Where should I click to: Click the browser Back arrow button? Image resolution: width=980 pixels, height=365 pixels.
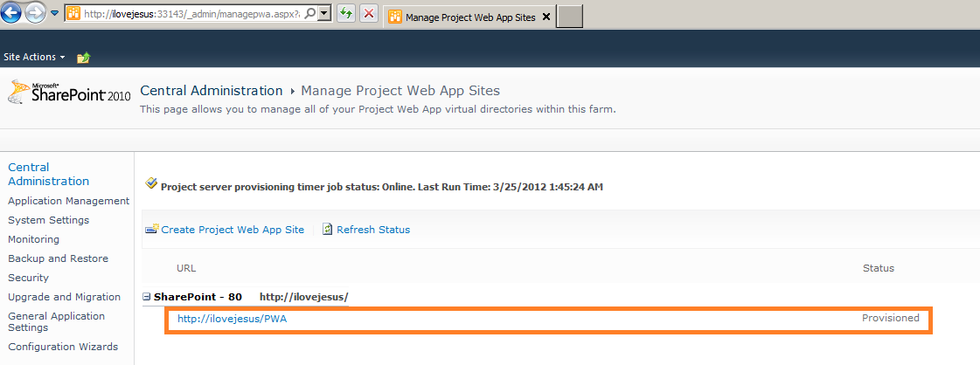tap(12, 14)
